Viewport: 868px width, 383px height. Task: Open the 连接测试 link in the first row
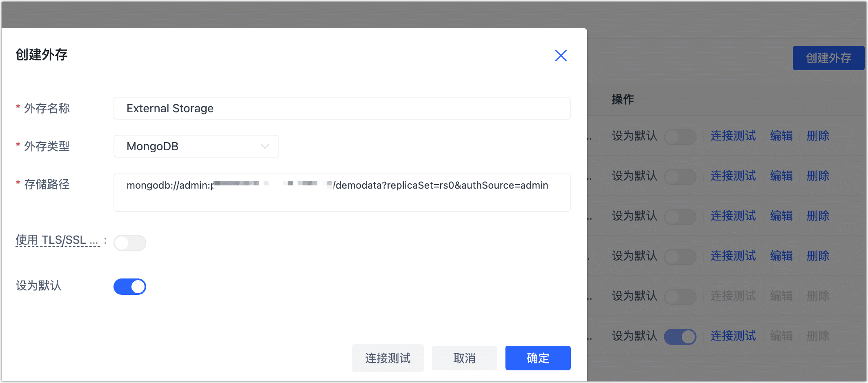[x=733, y=136]
